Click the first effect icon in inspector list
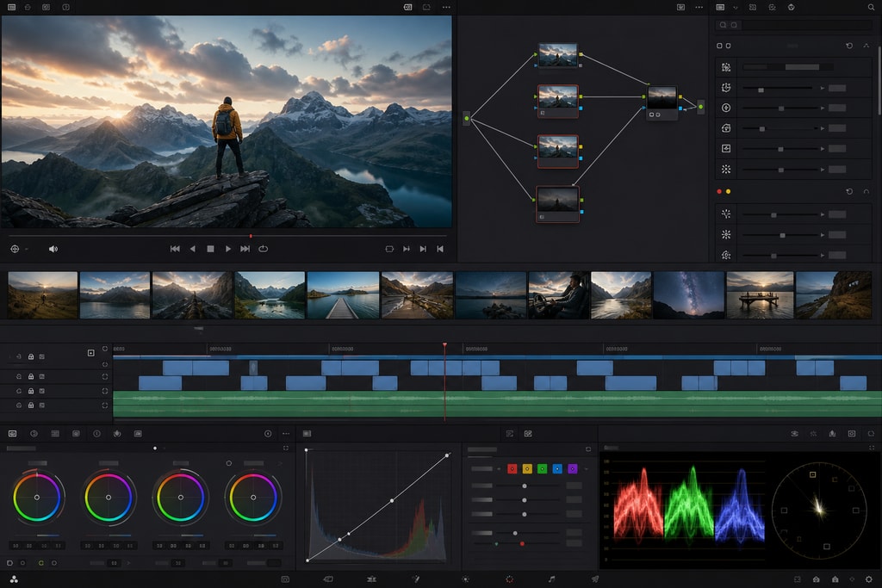Image resolution: width=882 pixels, height=588 pixels. pos(726,67)
